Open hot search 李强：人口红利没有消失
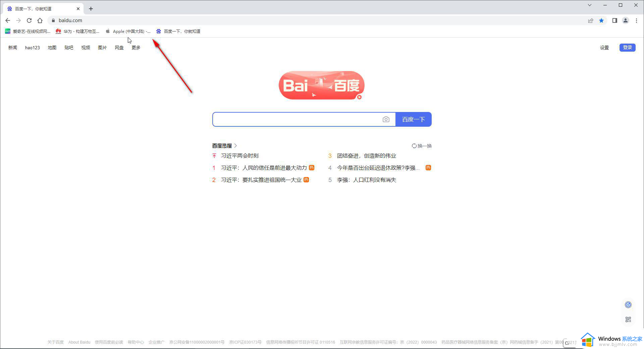The image size is (644, 349). (x=367, y=180)
